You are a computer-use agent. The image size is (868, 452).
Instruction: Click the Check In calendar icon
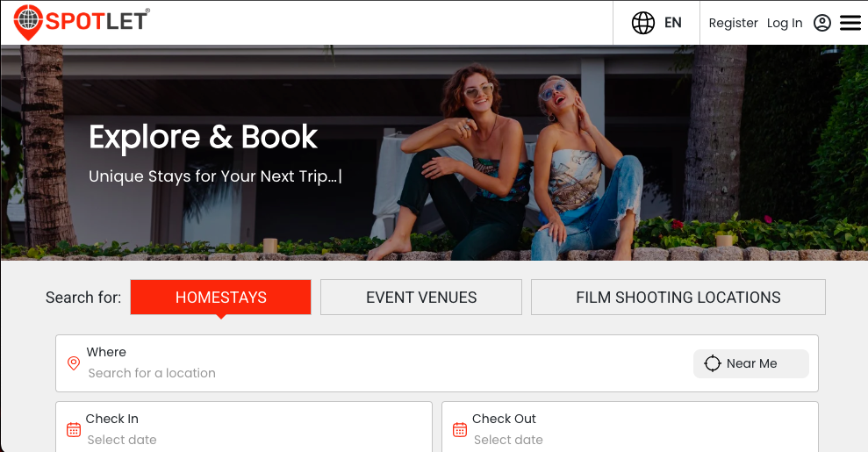pos(74,429)
